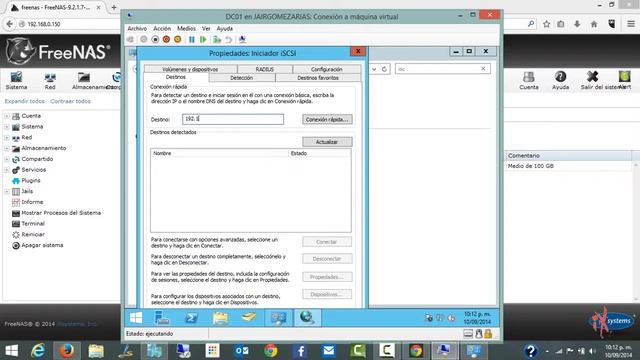This screenshot has height=360, width=640.
Task: Open the address dropdown in the VM back window
Action: 374,69
